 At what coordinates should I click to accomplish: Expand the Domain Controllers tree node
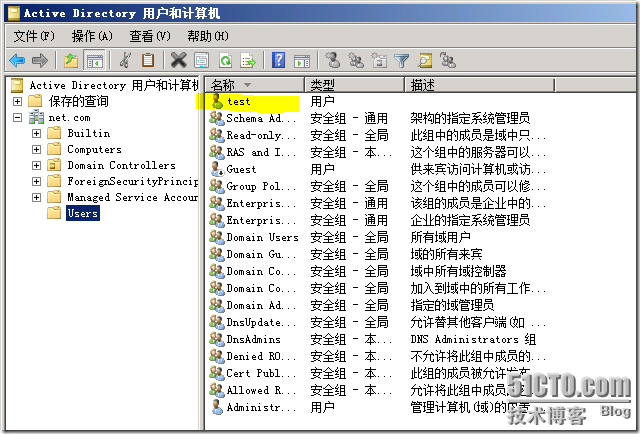pyautogui.click(x=36, y=165)
